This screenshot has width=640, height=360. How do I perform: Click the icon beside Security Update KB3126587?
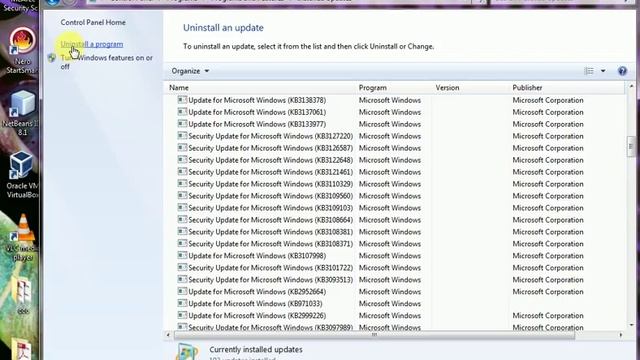coord(182,147)
